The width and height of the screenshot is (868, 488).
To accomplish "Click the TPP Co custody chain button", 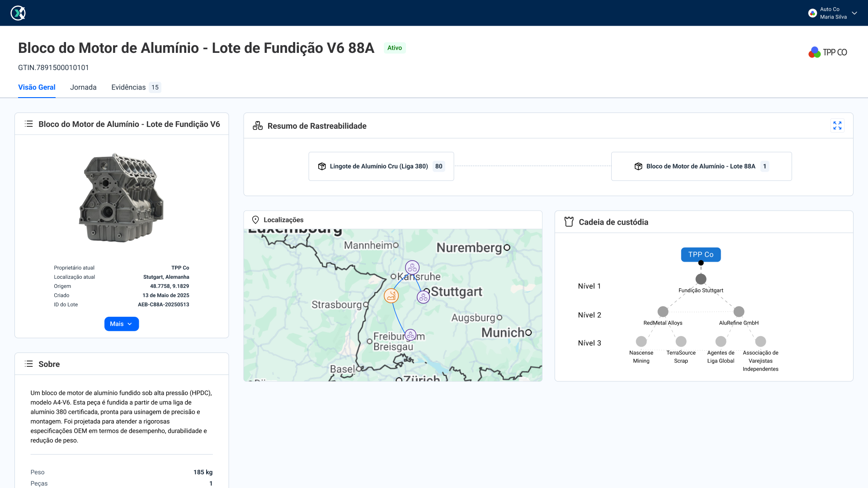I will [700, 254].
